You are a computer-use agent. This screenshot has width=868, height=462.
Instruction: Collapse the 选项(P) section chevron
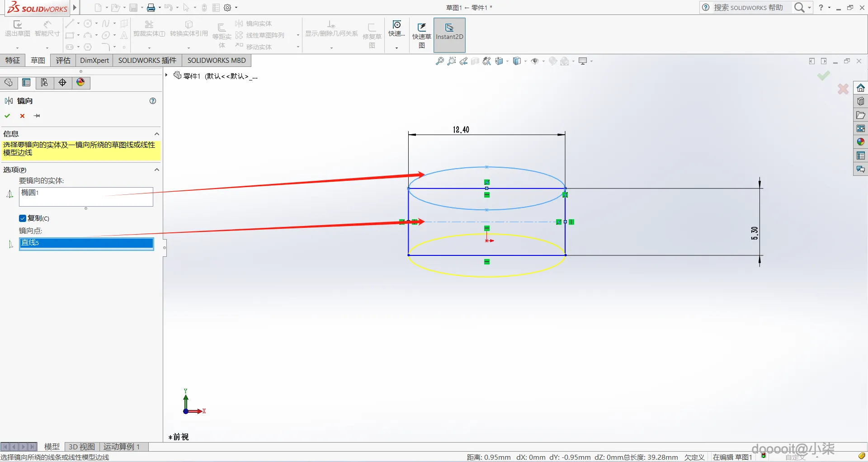pyautogui.click(x=157, y=170)
